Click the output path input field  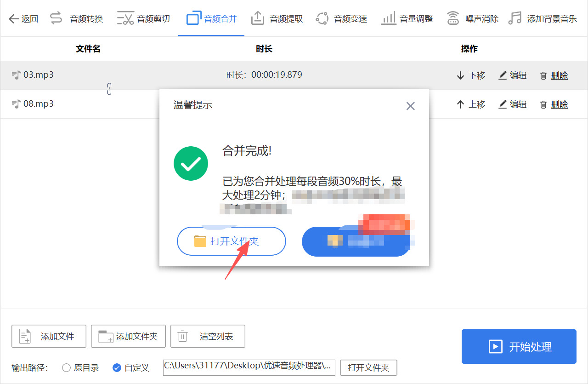click(249, 367)
